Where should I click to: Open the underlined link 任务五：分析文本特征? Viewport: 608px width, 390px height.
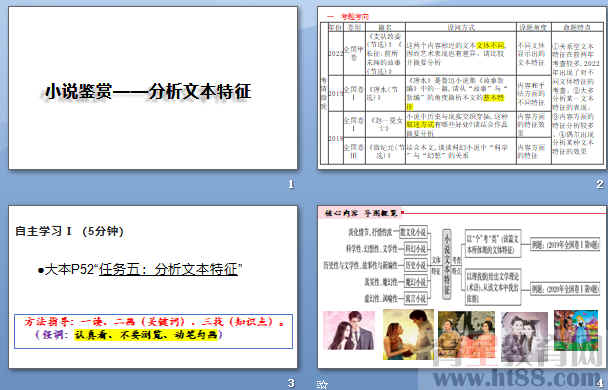[168, 269]
